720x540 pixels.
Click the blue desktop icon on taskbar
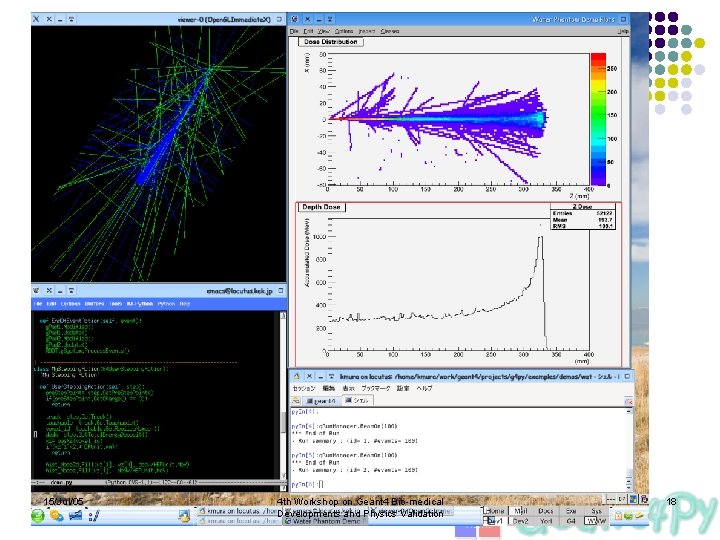(x=75, y=516)
